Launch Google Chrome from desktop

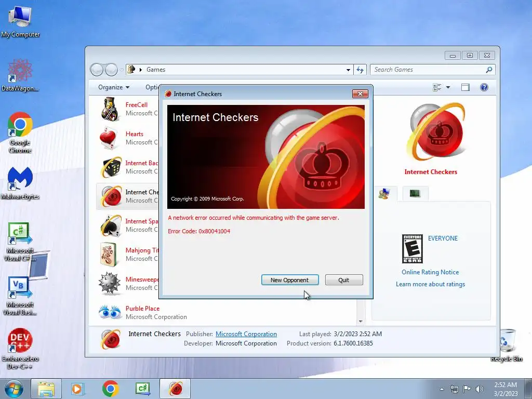(20, 132)
